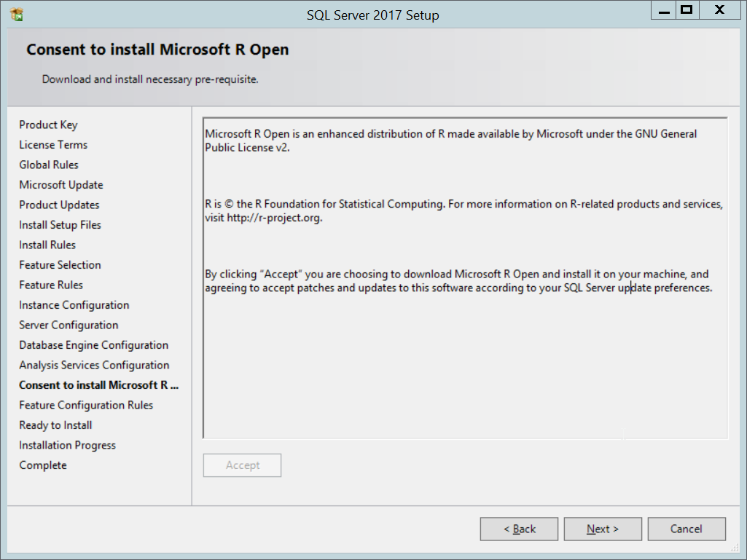Click the Accept button
The width and height of the screenshot is (747, 560).
click(242, 465)
